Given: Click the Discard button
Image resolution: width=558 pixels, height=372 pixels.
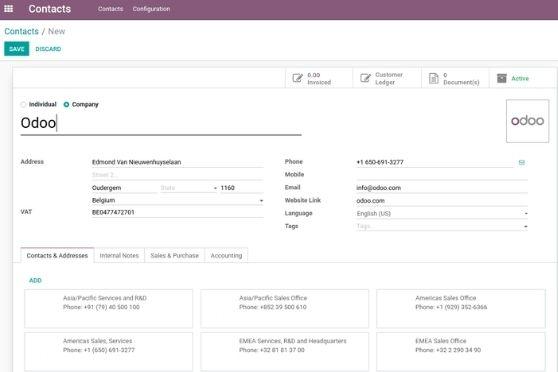Looking at the screenshot, I should (48, 49).
